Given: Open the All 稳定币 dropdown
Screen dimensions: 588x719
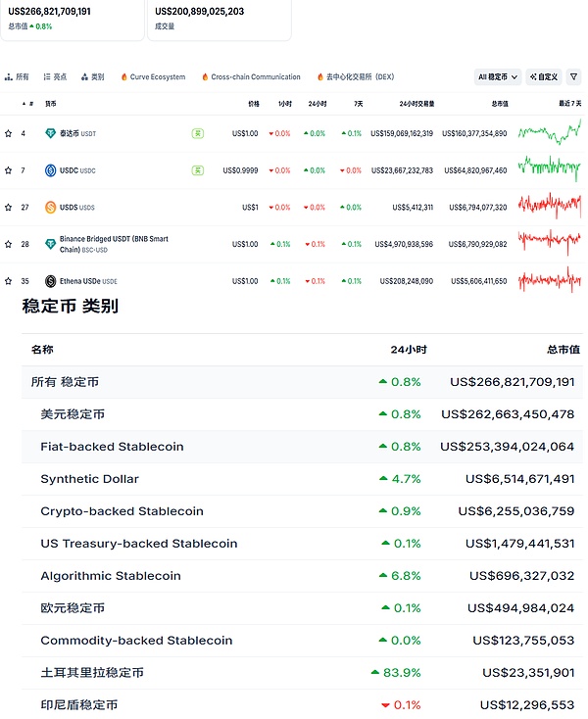Looking at the screenshot, I should click(498, 76).
